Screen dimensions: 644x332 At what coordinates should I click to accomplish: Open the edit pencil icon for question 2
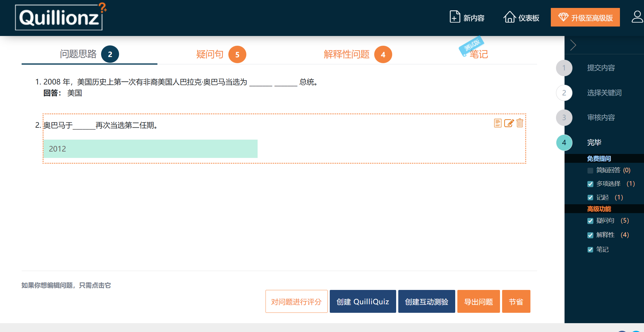point(509,123)
